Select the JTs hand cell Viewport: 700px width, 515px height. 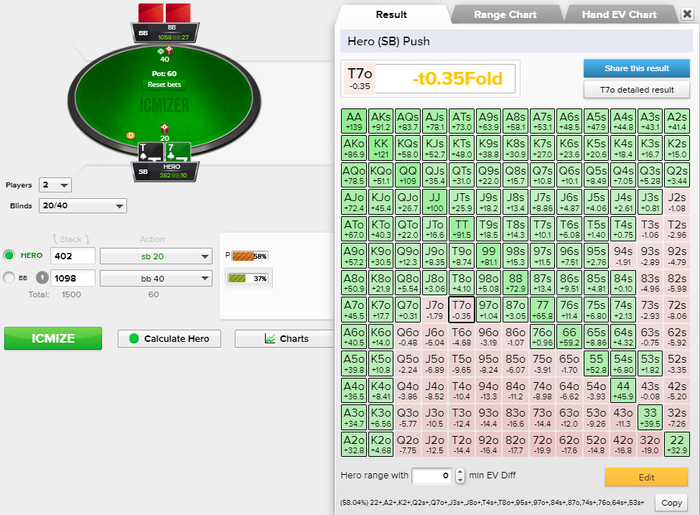462,202
